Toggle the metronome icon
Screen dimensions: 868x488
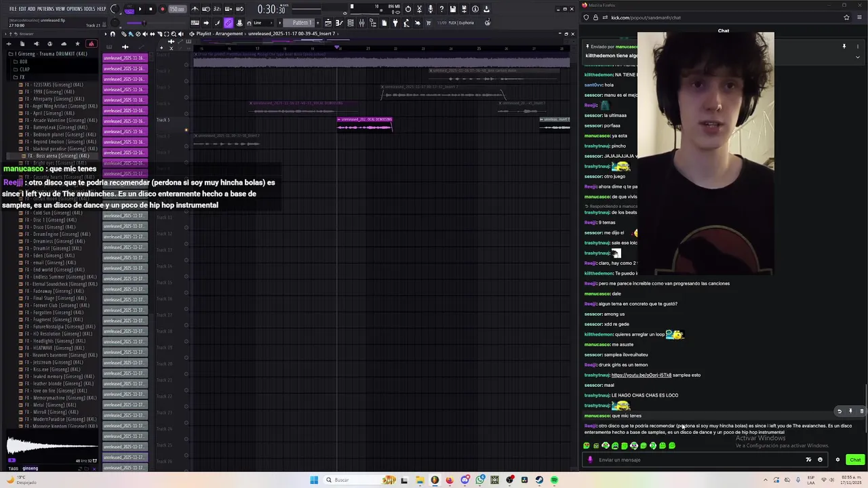click(x=195, y=9)
